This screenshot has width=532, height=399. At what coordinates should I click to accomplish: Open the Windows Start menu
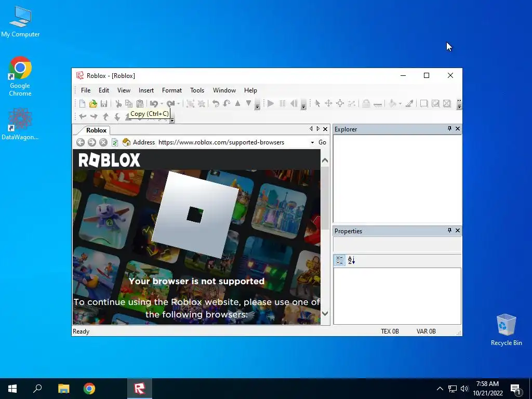tap(12, 389)
